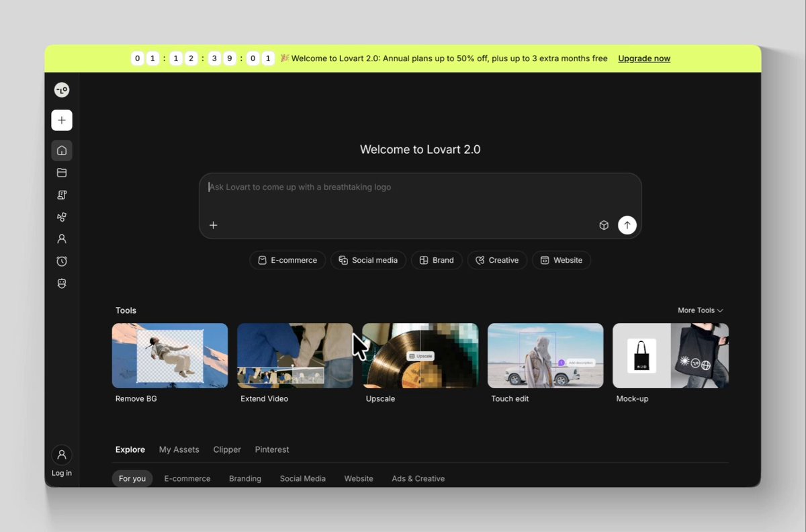Open the robot icon in the sidebar
Screen dimensions: 806x532
coord(62,283)
